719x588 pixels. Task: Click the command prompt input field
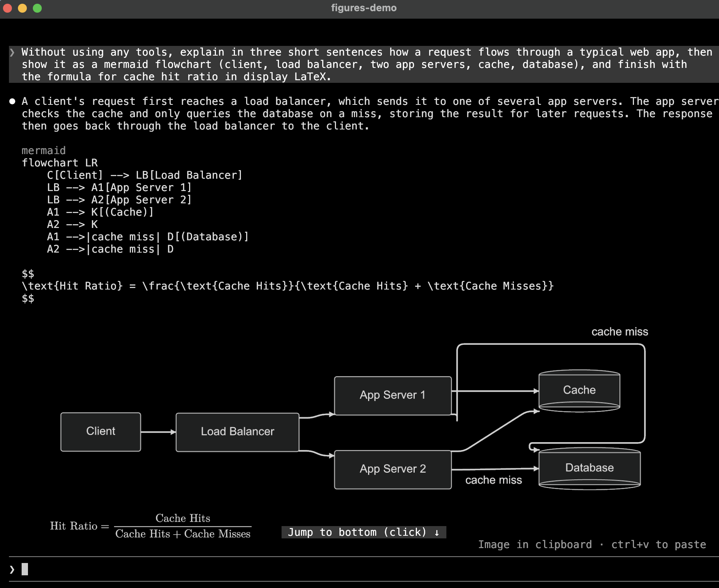pos(364,569)
